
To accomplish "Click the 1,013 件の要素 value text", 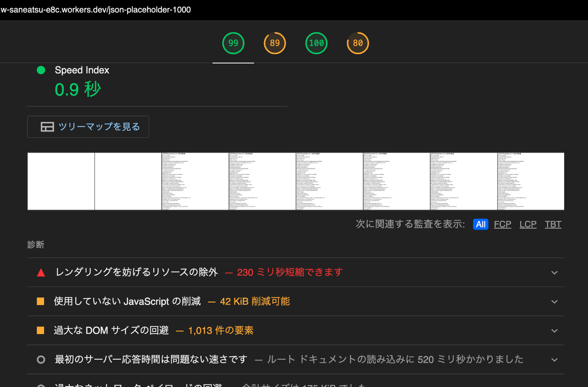I will coord(221,330).
